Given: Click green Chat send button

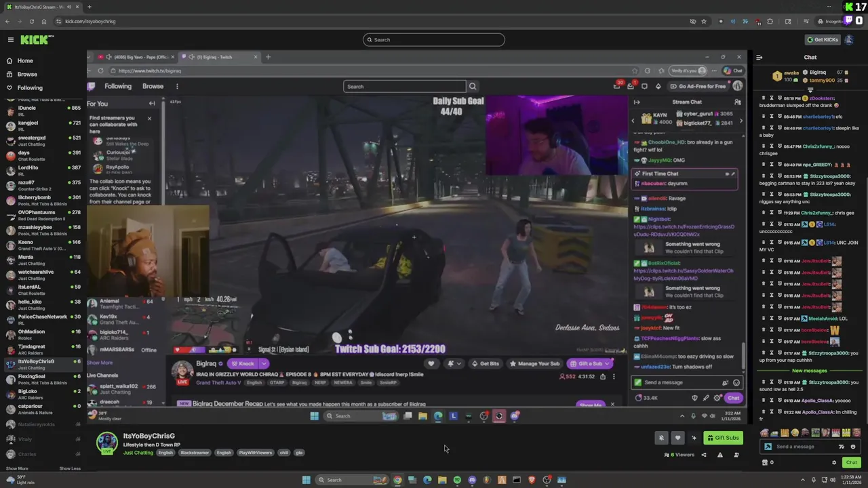Looking at the screenshot, I should pos(851,462).
